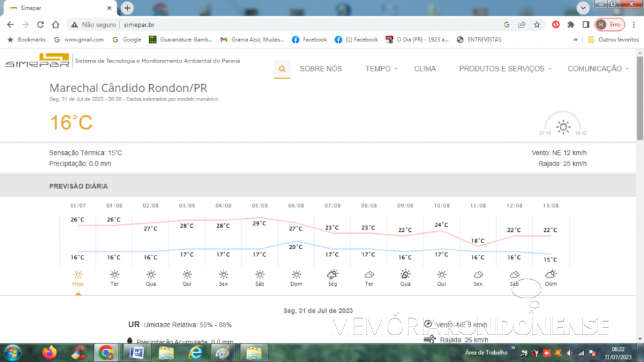Viewport: 644px width, 362px height.
Task: Open the SOBRE NÓS menu item
Action: click(x=321, y=69)
